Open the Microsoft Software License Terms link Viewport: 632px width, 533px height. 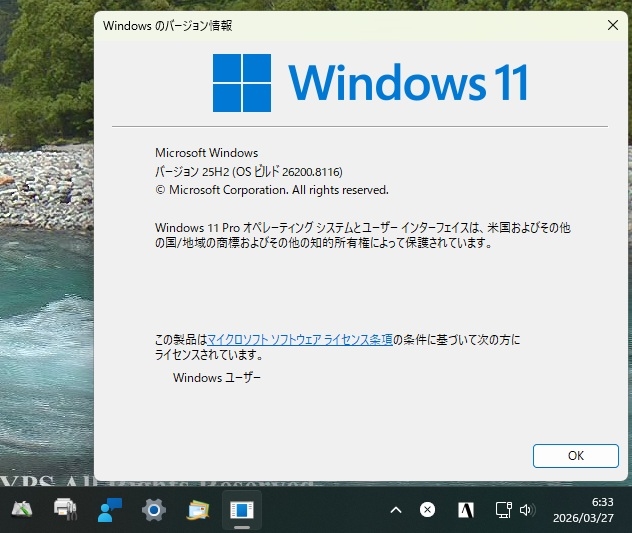[x=299, y=340]
